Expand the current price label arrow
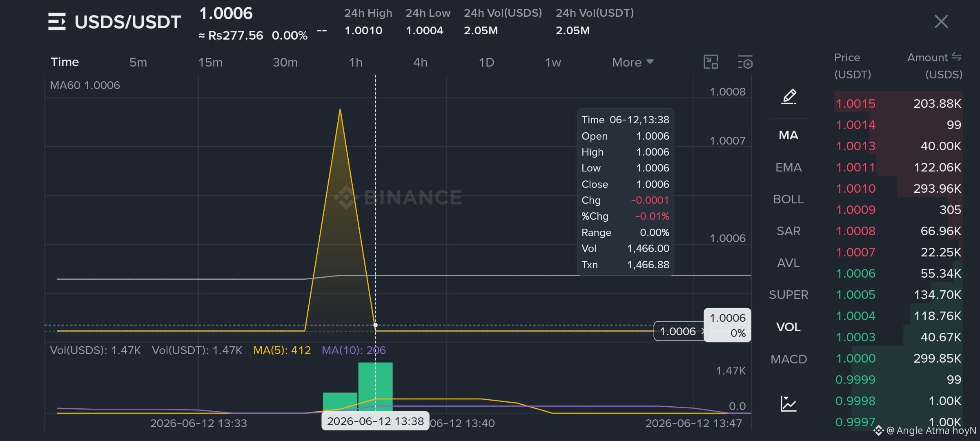The image size is (980, 441). [703, 331]
